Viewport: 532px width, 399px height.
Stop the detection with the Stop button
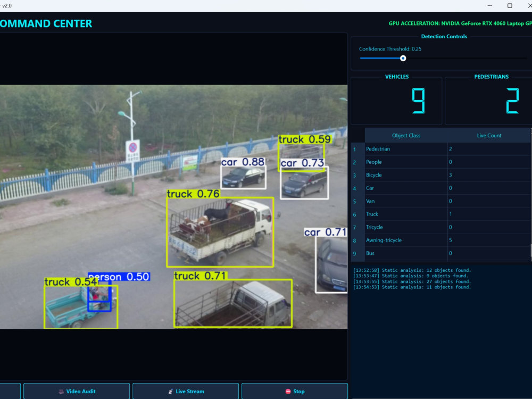click(x=295, y=391)
